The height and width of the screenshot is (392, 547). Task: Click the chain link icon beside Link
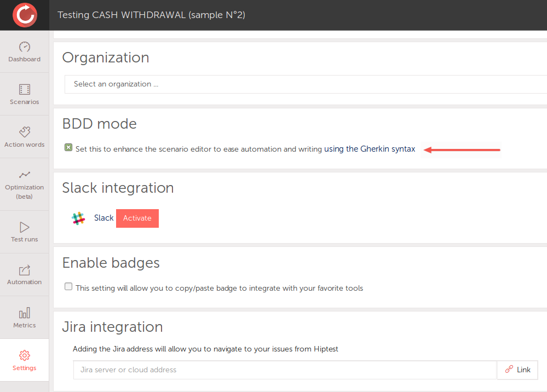point(509,370)
